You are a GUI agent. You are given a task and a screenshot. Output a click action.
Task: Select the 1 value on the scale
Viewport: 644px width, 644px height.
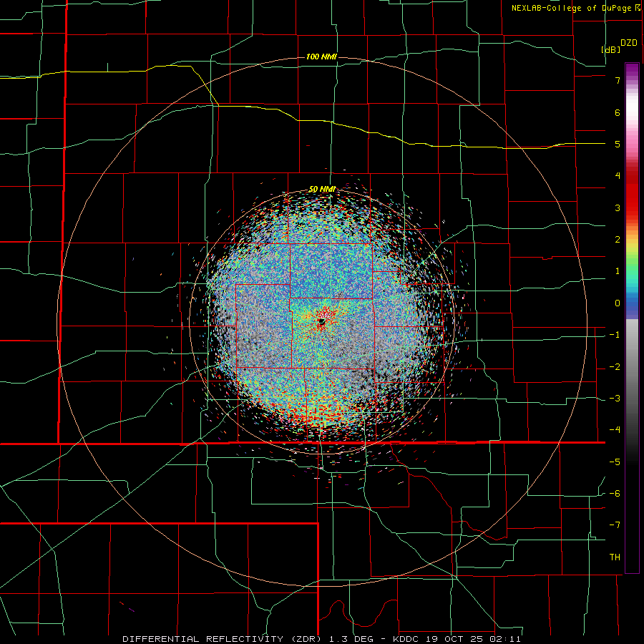tap(618, 271)
